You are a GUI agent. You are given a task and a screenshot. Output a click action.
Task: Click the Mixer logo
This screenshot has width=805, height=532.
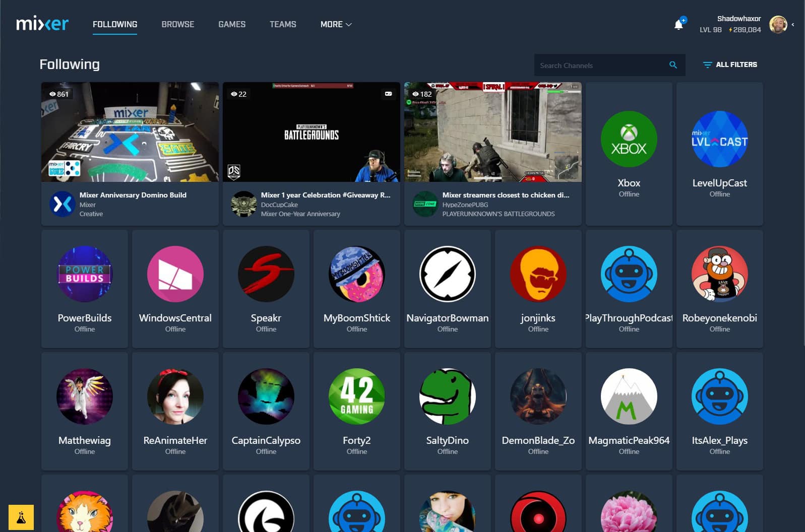[x=42, y=24]
